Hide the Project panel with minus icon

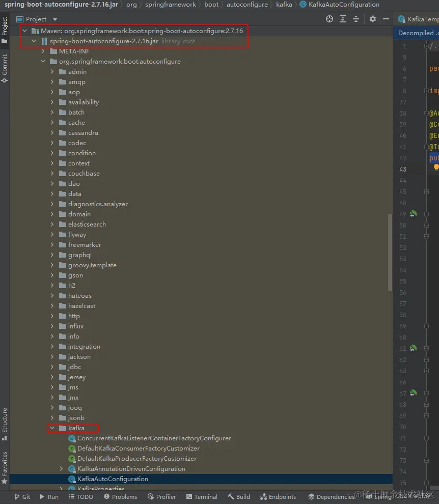coord(386,19)
